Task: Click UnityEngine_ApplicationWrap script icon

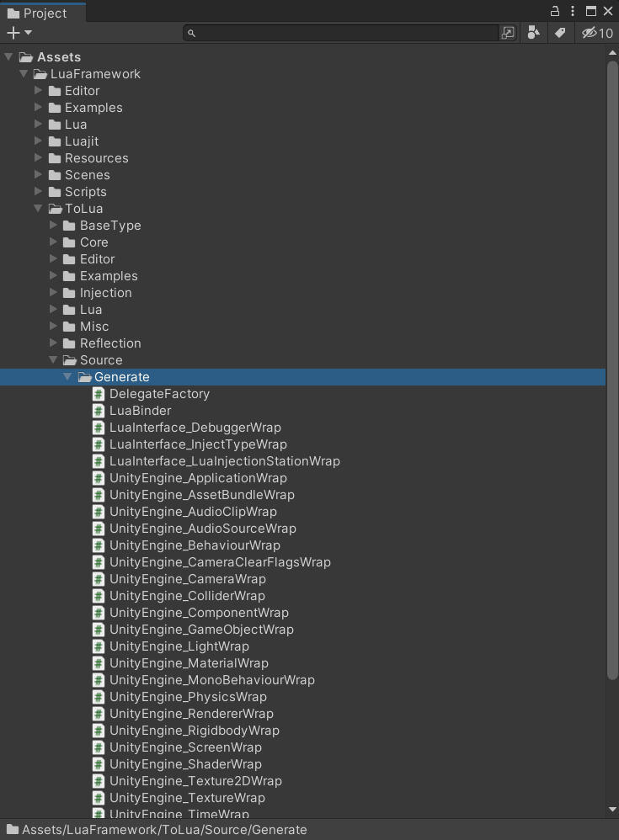Action: (99, 478)
